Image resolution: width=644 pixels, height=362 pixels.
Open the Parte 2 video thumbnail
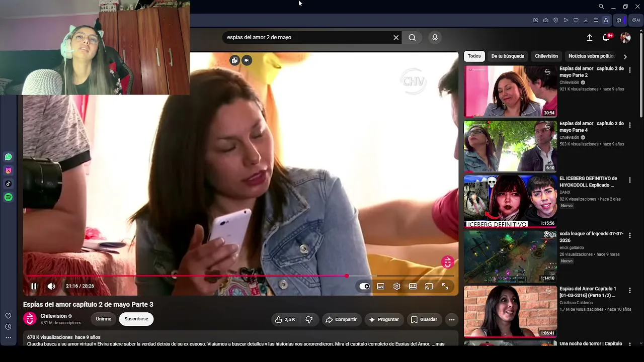[x=510, y=92]
